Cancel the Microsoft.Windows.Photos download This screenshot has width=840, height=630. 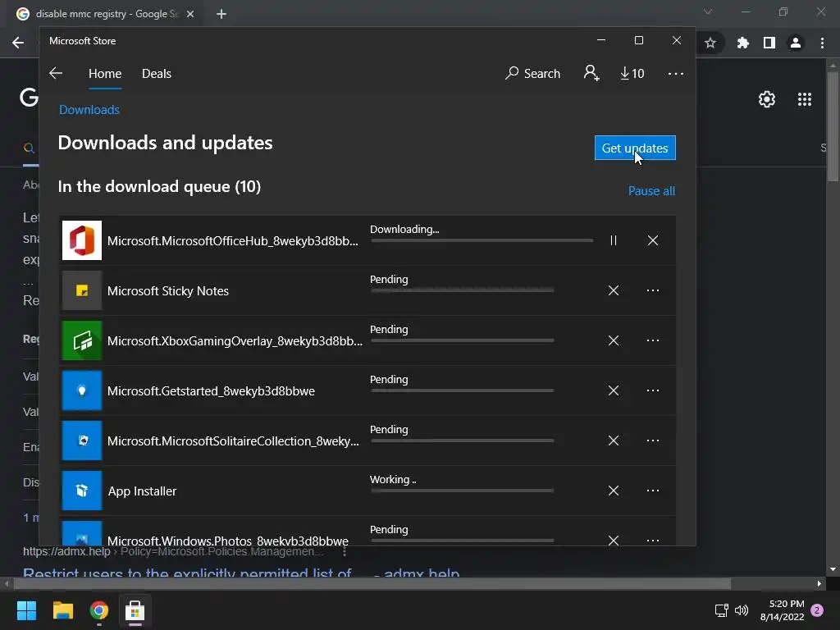pos(614,540)
